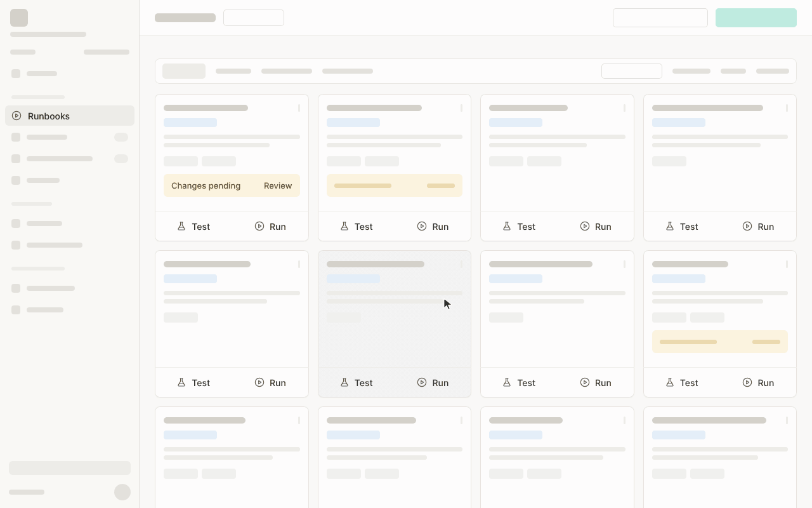Click the Test flask in top row's third card

coord(507,226)
